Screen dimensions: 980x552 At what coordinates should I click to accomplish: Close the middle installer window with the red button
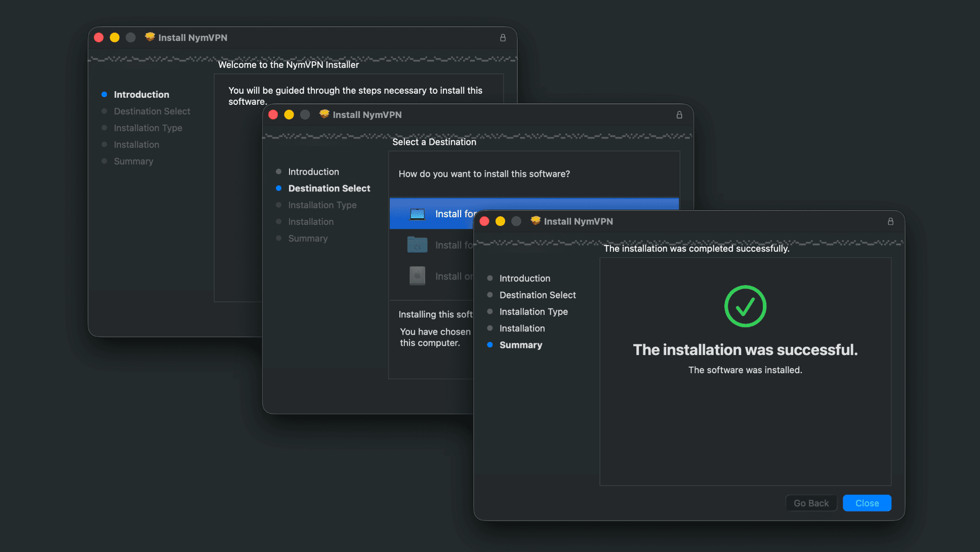(273, 114)
